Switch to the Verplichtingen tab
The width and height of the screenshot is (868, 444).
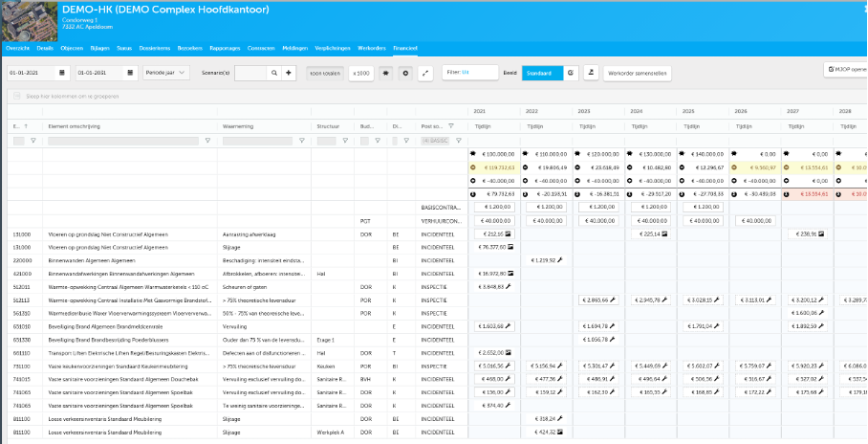[332, 48]
